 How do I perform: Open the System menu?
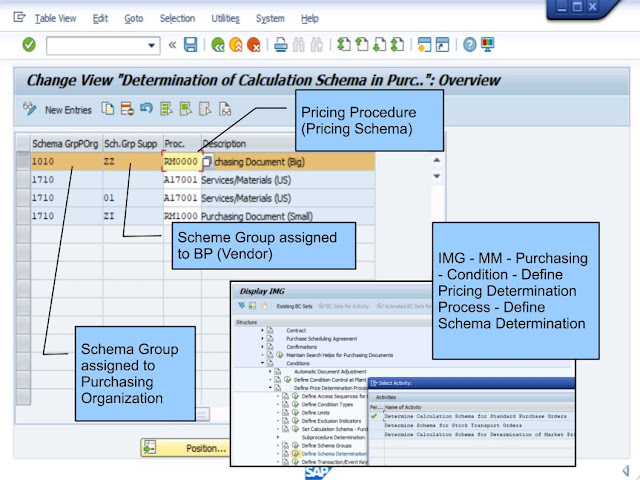(270, 18)
